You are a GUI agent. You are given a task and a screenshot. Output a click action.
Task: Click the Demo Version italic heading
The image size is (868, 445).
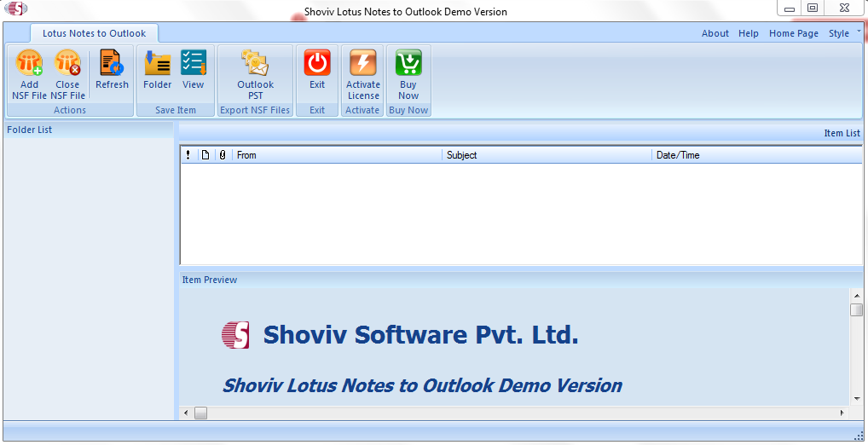[422, 385]
